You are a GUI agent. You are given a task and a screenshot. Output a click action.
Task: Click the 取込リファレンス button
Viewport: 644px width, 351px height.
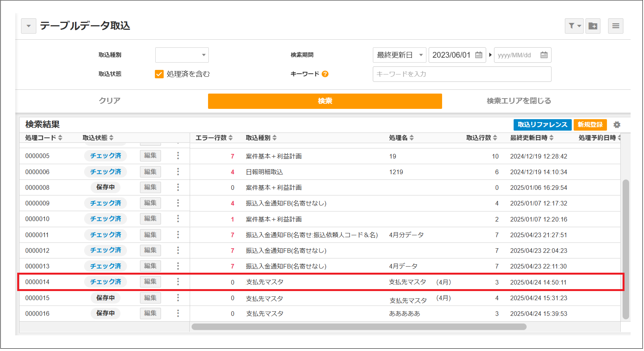coord(543,125)
